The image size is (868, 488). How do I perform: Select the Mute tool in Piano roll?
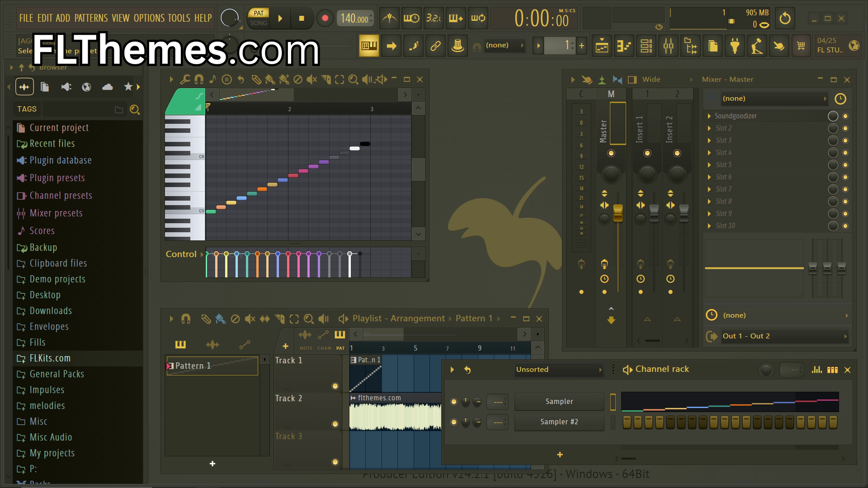(311, 80)
